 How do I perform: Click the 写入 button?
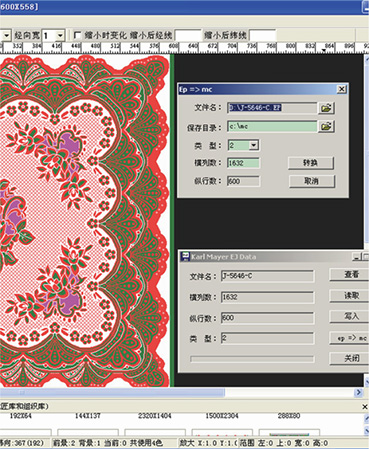coord(350,316)
